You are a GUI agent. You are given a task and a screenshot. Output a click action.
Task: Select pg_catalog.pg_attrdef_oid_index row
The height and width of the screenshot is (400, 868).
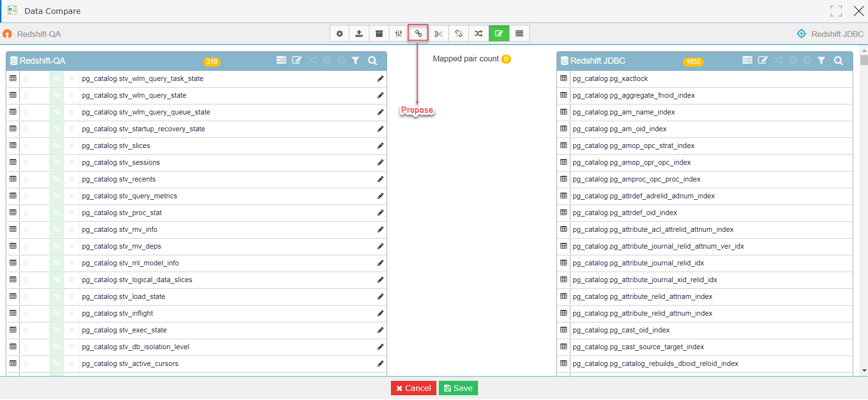coord(705,213)
